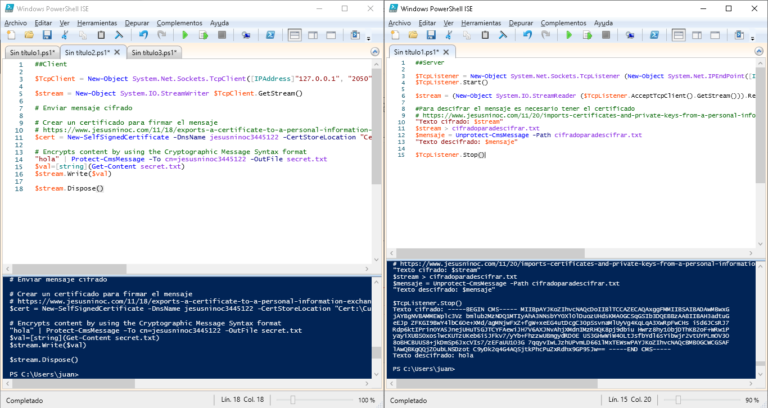Close the Sin título2.ps1 tab
Image resolution: width=768 pixels, height=408 pixels.
[117, 52]
